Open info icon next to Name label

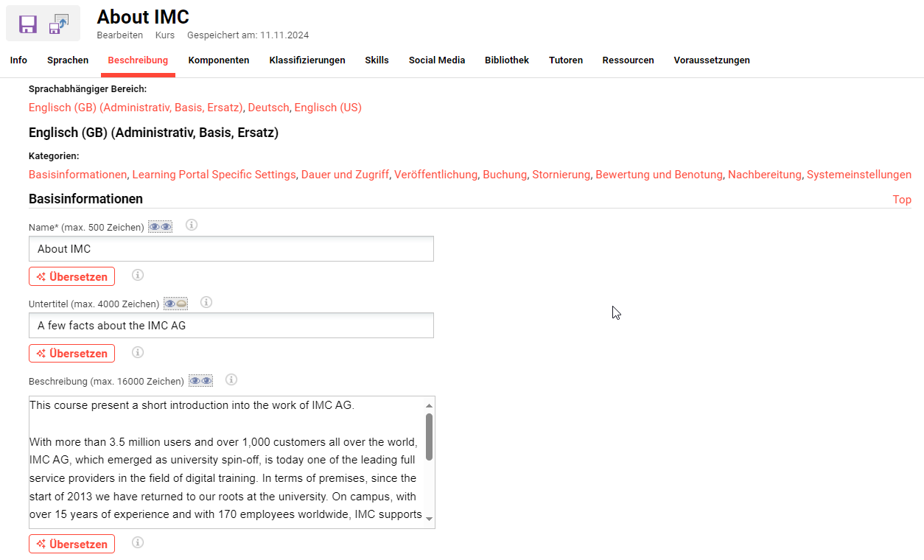[192, 225]
